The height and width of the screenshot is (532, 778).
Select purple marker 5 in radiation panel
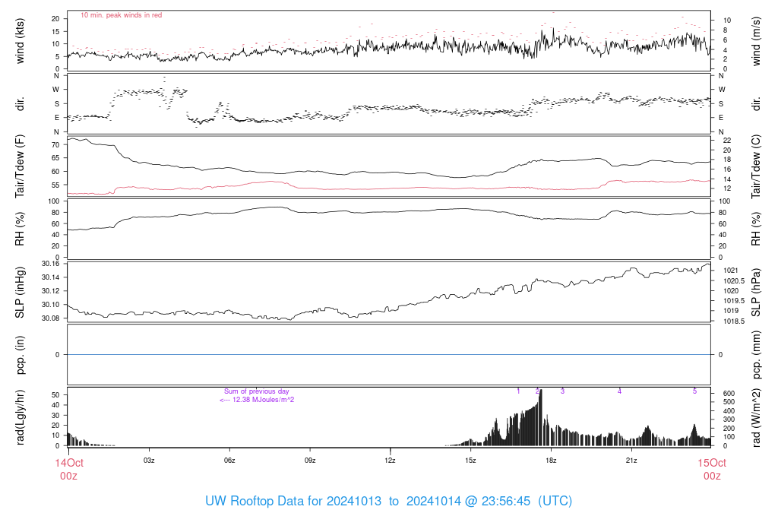[x=694, y=391]
